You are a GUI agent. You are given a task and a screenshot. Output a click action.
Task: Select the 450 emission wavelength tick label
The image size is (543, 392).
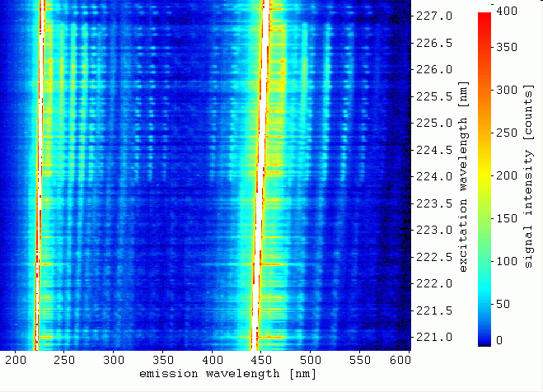[x=261, y=360]
